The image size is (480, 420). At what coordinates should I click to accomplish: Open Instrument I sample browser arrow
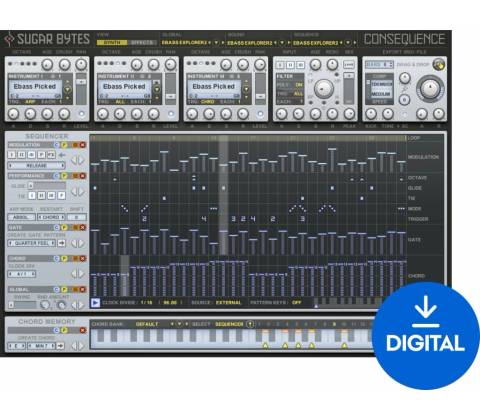67,89
